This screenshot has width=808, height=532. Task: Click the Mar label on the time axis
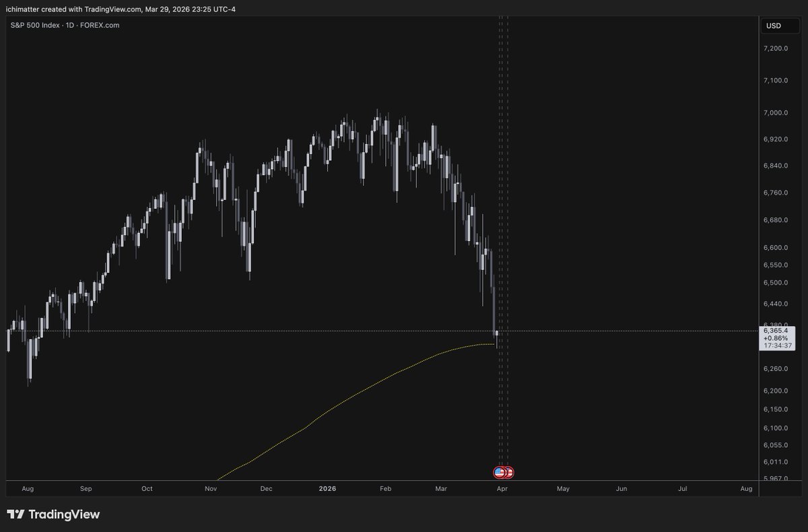[441, 488]
